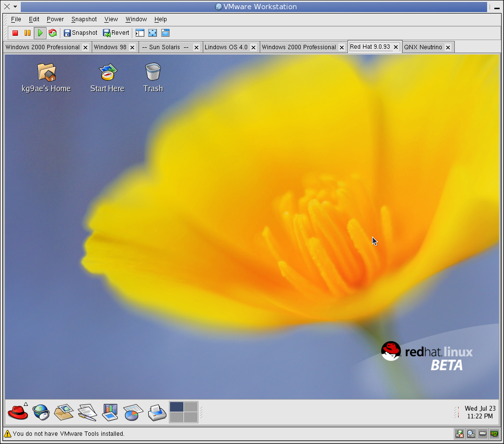Suspend the VM with the pause button

[28, 33]
